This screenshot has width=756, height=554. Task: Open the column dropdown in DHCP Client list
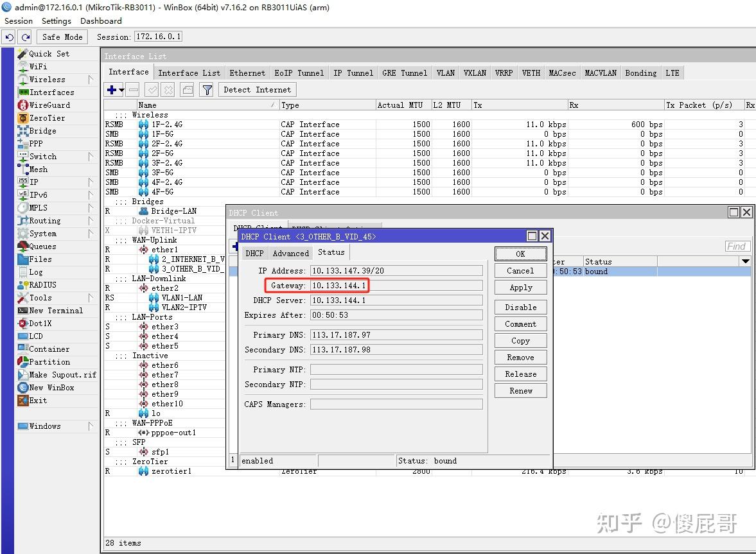pos(745,261)
